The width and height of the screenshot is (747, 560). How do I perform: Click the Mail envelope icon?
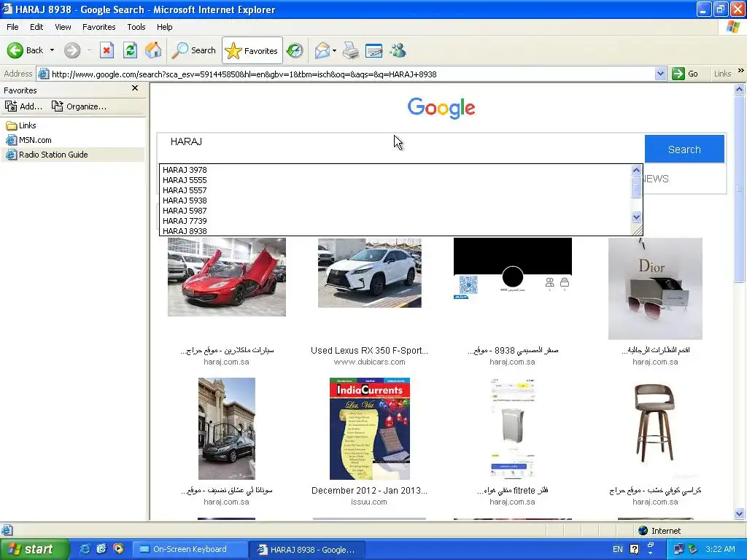pyautogui.click(x=322, y=50)
